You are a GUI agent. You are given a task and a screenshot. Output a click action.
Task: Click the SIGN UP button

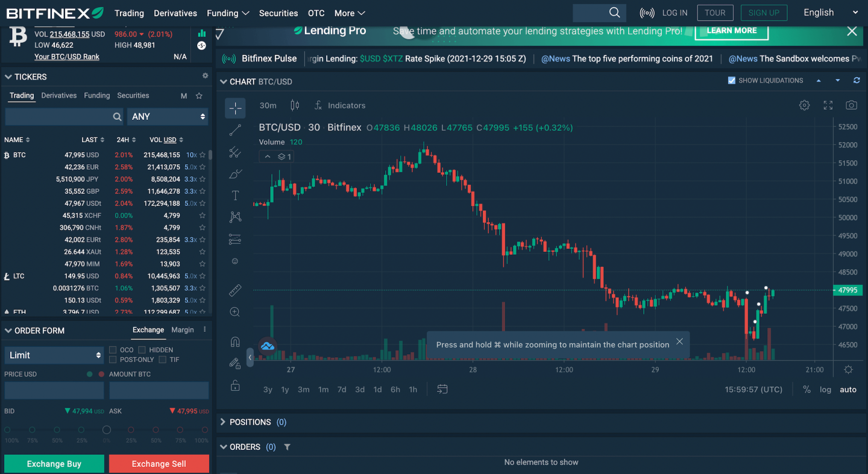(x=764, y=13)
